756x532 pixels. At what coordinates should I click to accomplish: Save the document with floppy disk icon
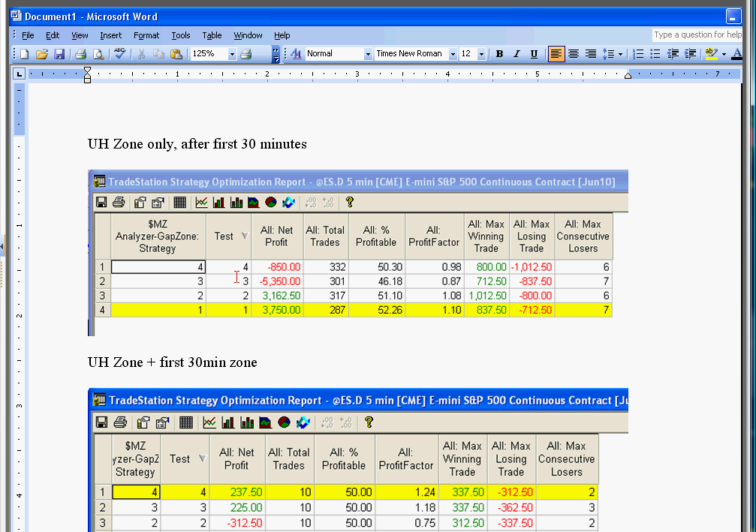(x=59, y=54)
